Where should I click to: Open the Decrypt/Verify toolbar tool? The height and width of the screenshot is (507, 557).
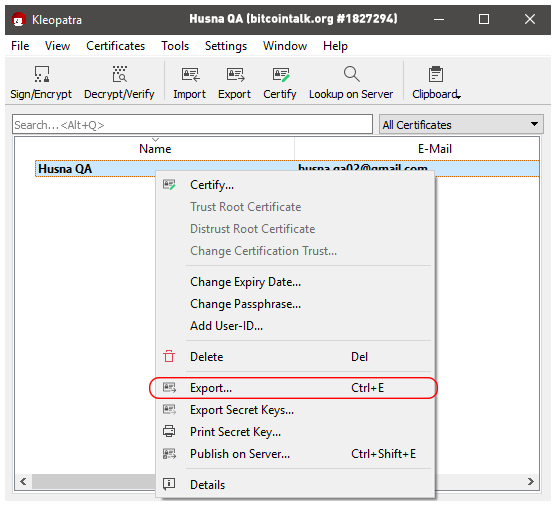tap(119, 82)
